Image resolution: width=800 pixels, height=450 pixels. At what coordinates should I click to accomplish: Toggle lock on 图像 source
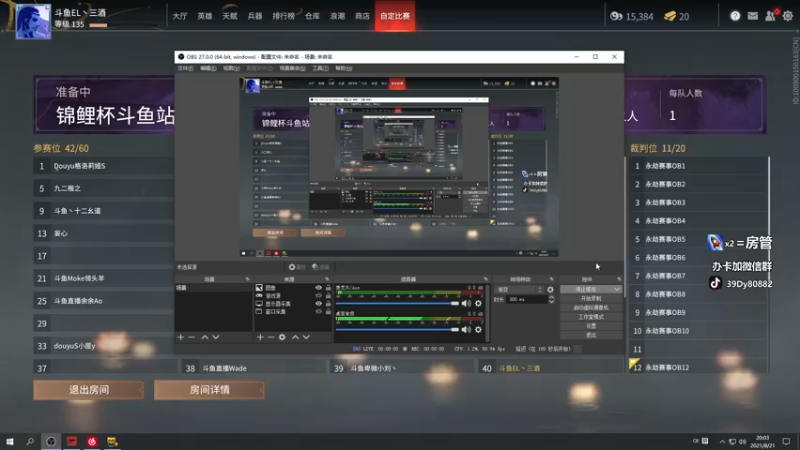coord(328,288)
